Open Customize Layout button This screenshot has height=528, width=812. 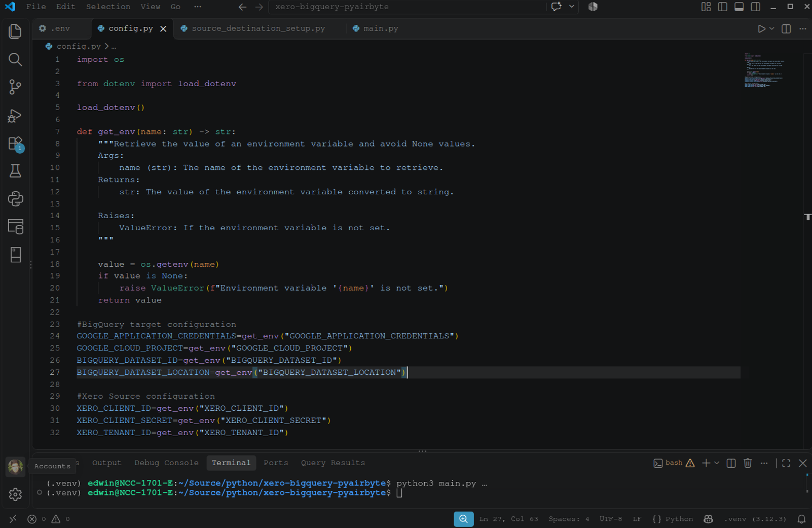pos(706,7)
